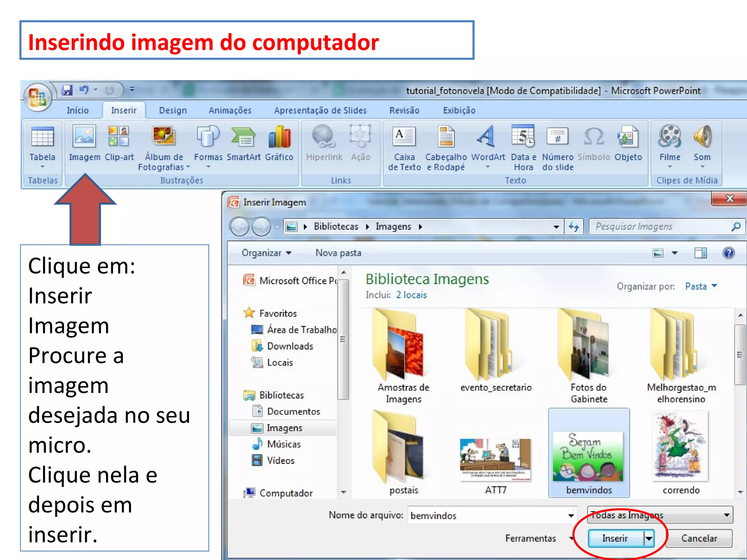
Task: Click the Cancelar button
Action: tap(699, 538)
